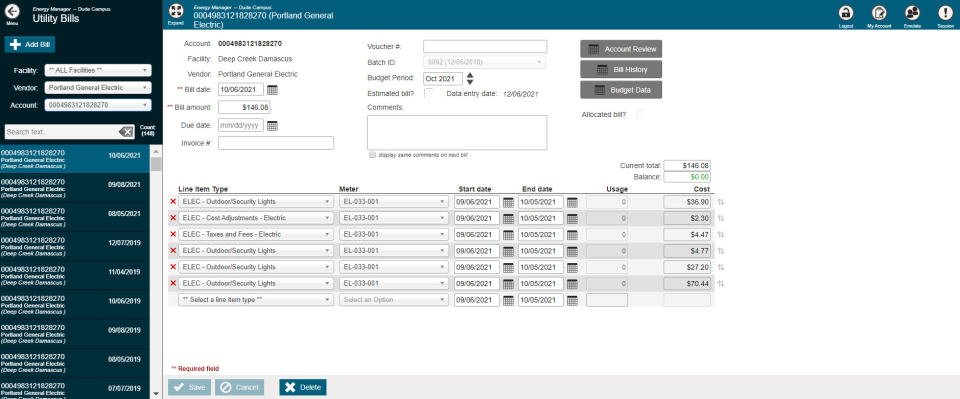Open the Vendor dropdown filter
Image resolution: width=960 pixels, height=399 pixels.
pyautogui.click(x=98, y=88)
